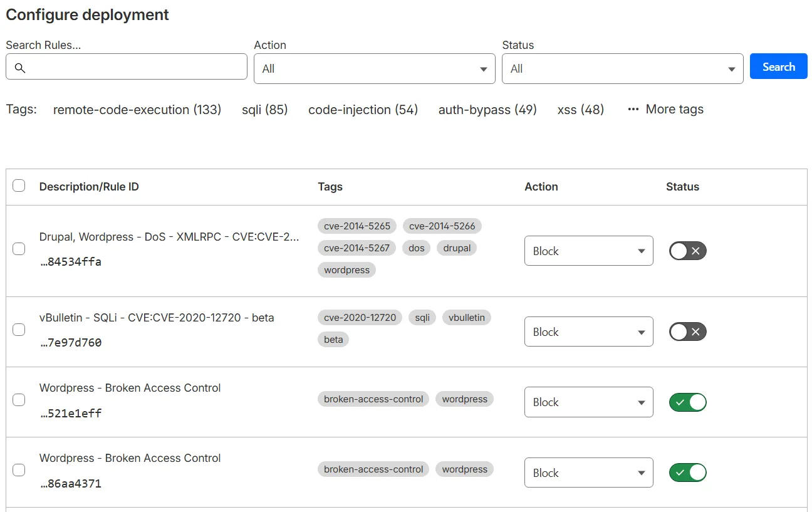The image size is (812, 512).
Task: Open the Block action dropdown for the vBulletin rule
Action: pos(588,332)
